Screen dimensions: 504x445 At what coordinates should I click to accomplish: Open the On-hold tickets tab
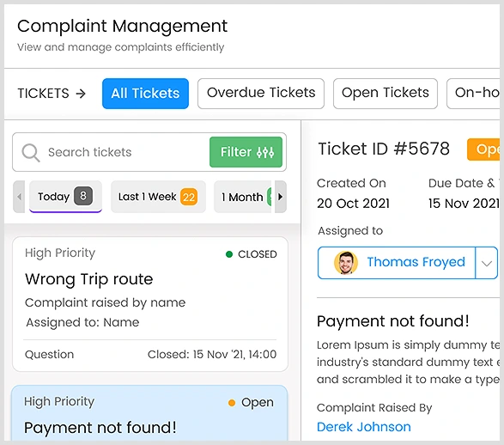pos(474,94)
